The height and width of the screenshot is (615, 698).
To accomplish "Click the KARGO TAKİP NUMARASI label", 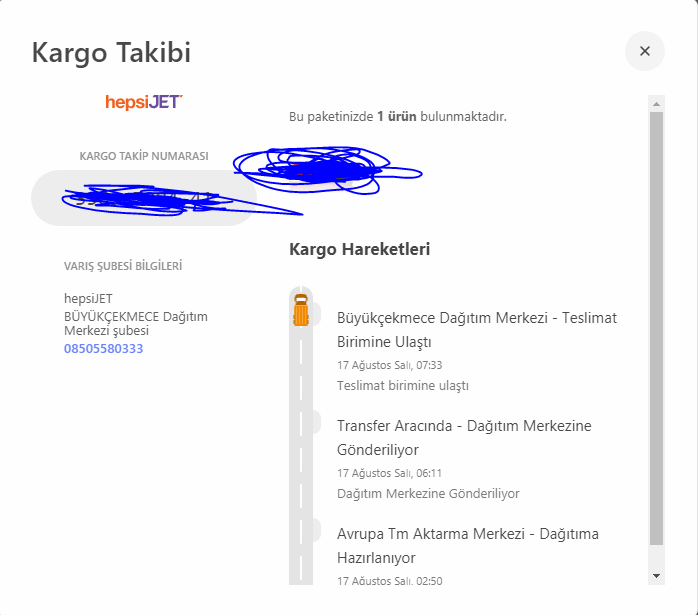I will click(x=144, y=156).
